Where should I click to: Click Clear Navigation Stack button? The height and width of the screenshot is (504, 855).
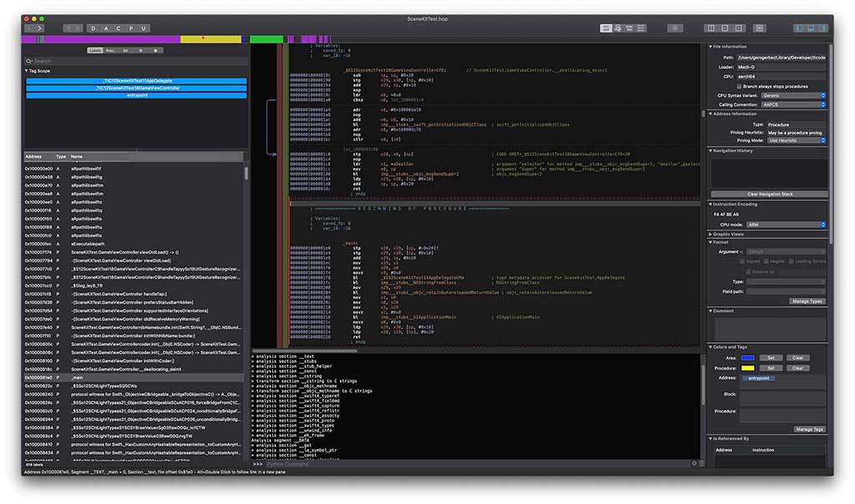click(769, 194)
